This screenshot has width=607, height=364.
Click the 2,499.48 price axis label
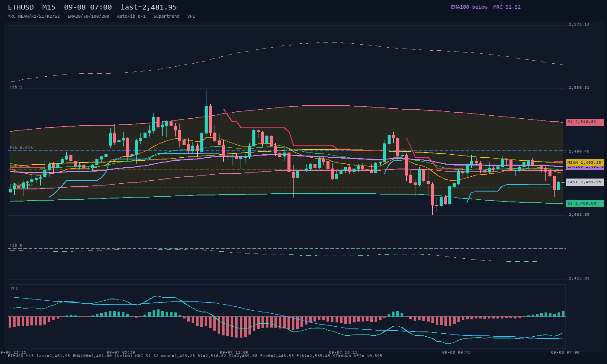579,151
